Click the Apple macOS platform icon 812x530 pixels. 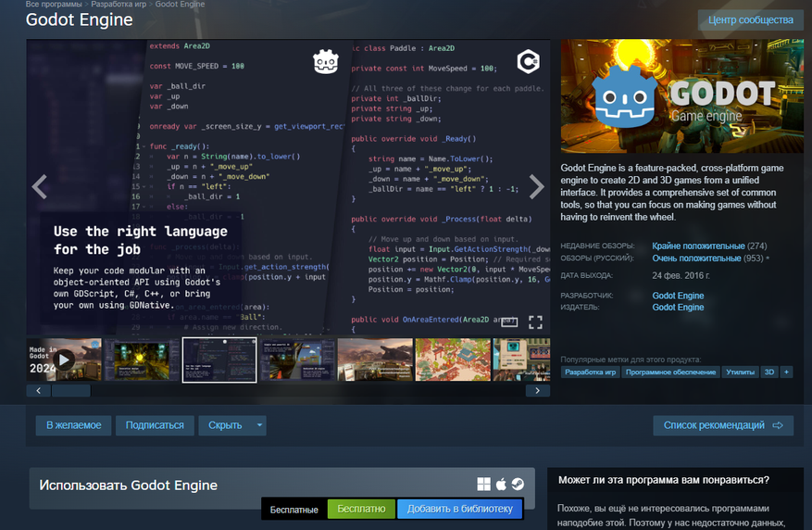(x=501, y=484)
